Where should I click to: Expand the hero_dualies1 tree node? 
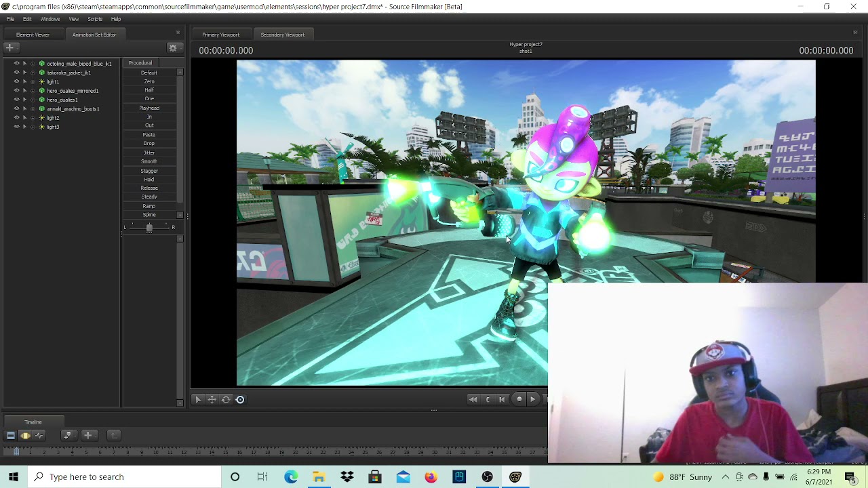(x=33, y=100)
